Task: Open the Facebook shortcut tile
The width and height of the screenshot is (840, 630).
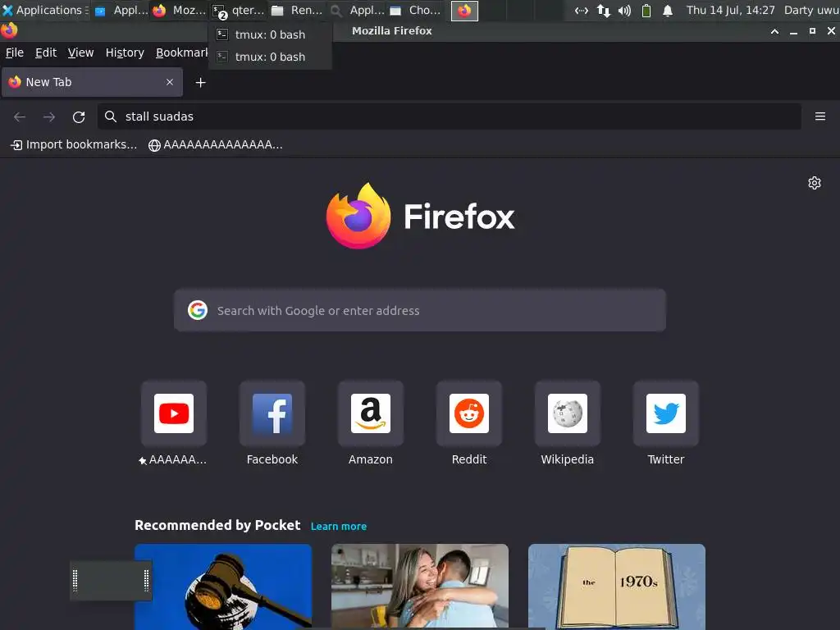Action: pos(272,413)
